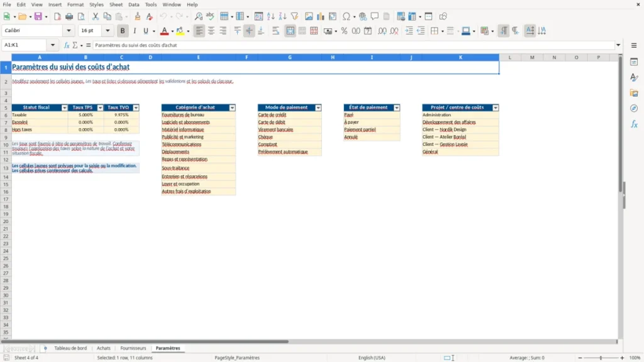Click the zoom slider in status bar
644x362 pixels.
601,358
